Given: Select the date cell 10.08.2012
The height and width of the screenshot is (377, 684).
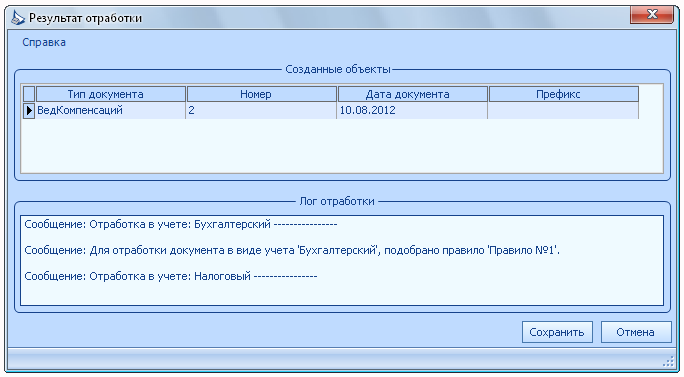Looking at the screenshot, I should tap(413, 110).
